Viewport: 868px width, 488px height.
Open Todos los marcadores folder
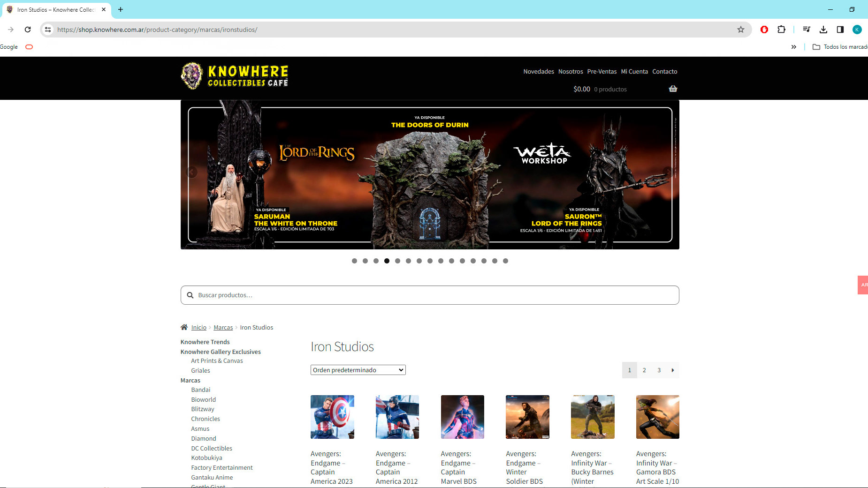pyautogui.click(x=840, y=47)
